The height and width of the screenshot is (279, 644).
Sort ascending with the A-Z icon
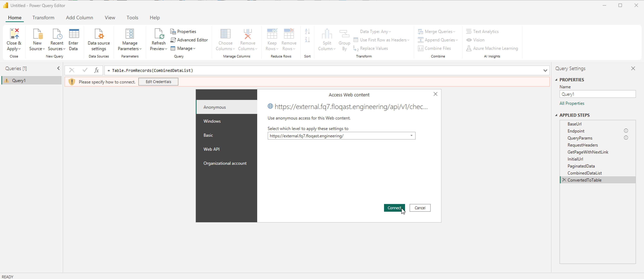point(307,31)
